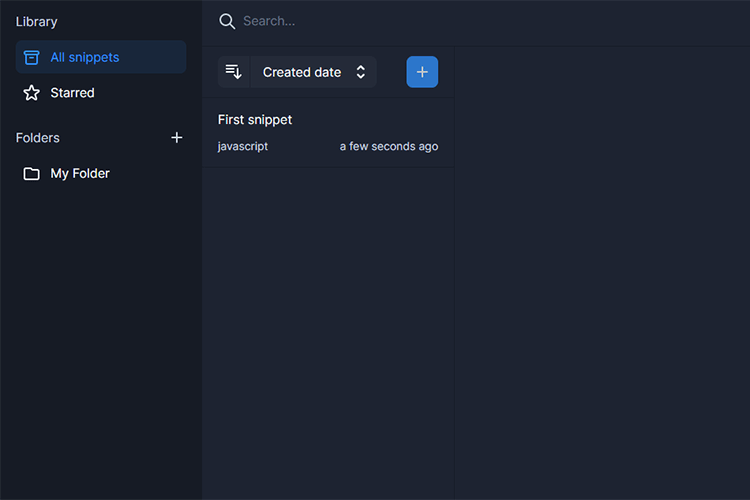Click the magnifying glass search icon
Screen dimensions: 750x500
pos(227,21)
